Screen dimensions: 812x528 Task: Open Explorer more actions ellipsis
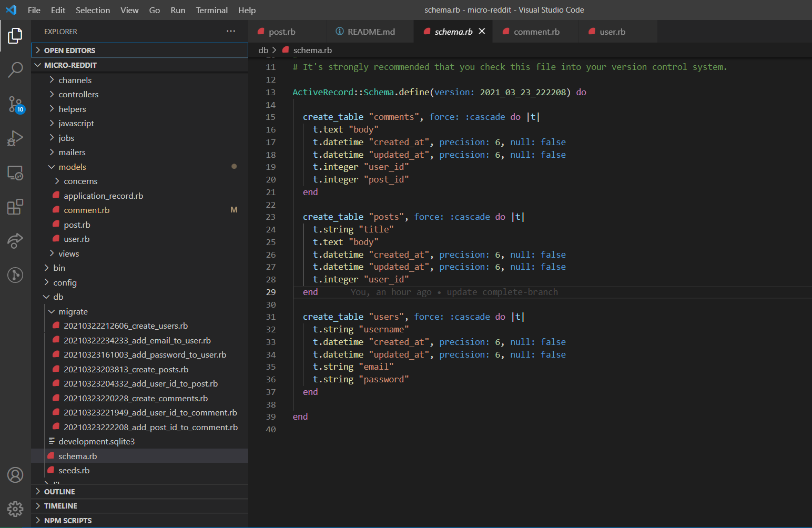pyautogui.click(x=231, y=32)
